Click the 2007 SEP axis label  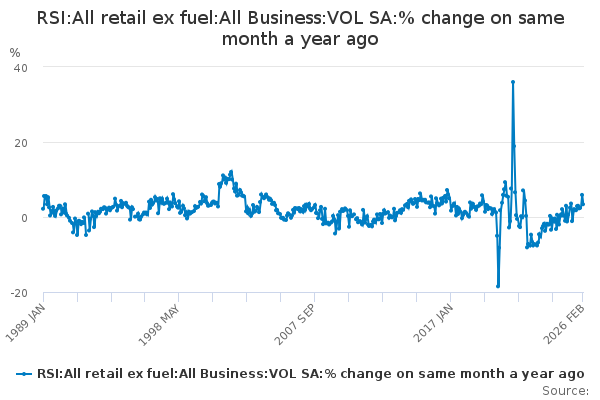coord(294,325)
